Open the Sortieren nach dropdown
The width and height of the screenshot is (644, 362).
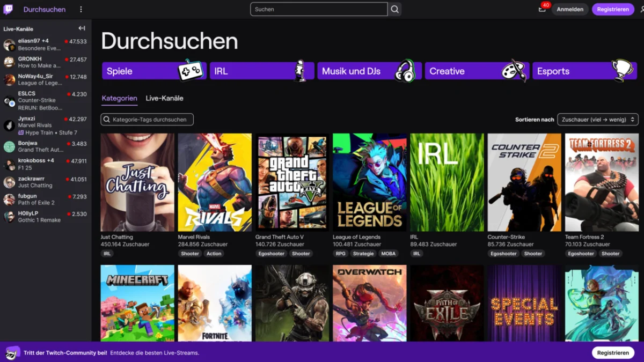pyautogui.click(x=598, y=120)
